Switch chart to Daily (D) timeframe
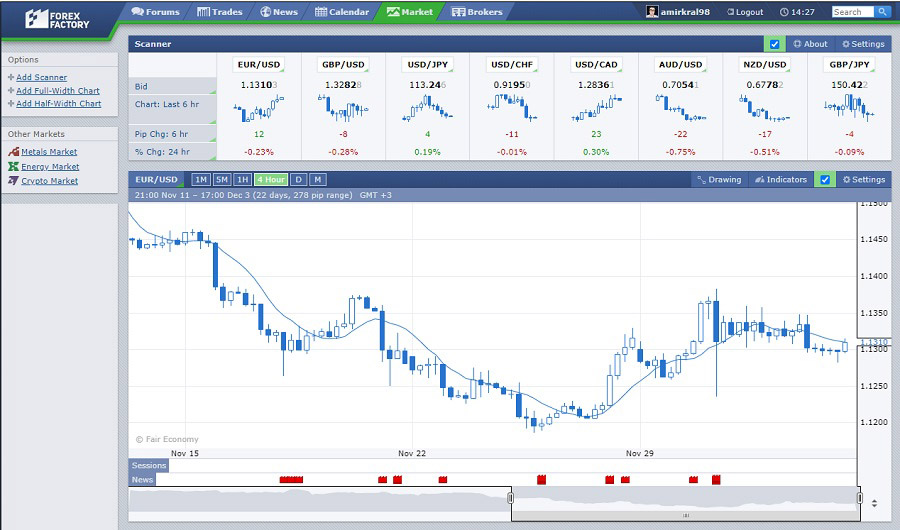The image size is (900, 530). pos(298,180)
